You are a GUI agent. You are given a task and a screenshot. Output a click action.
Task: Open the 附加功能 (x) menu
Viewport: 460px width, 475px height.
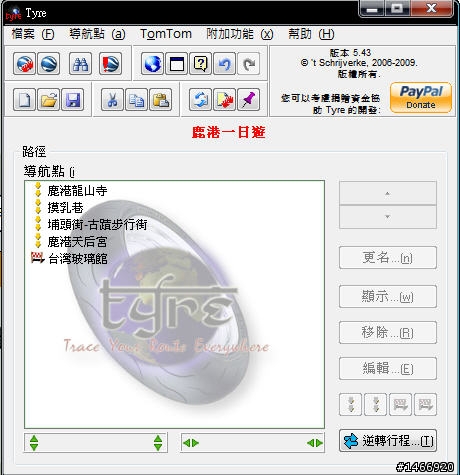240,34
